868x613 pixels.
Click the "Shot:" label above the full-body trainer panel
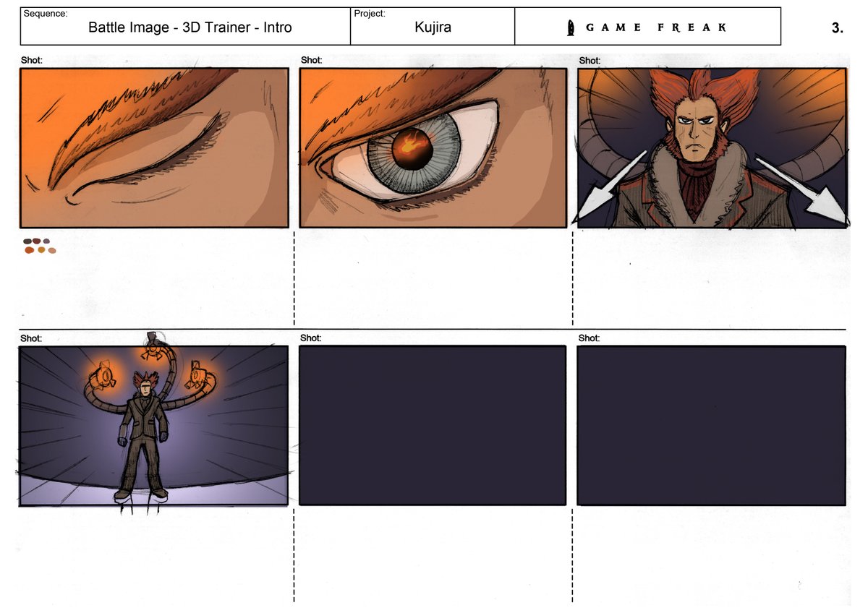click(32, 338)
